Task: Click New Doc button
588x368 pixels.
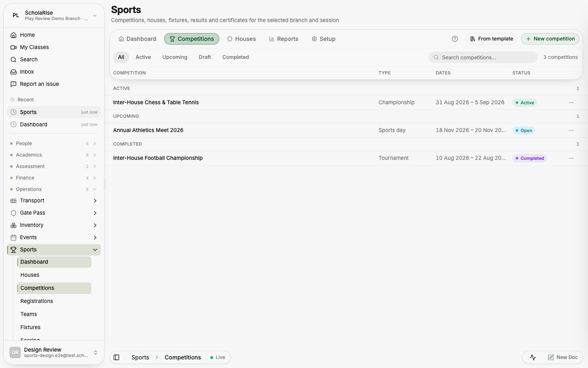Action: 563,357
